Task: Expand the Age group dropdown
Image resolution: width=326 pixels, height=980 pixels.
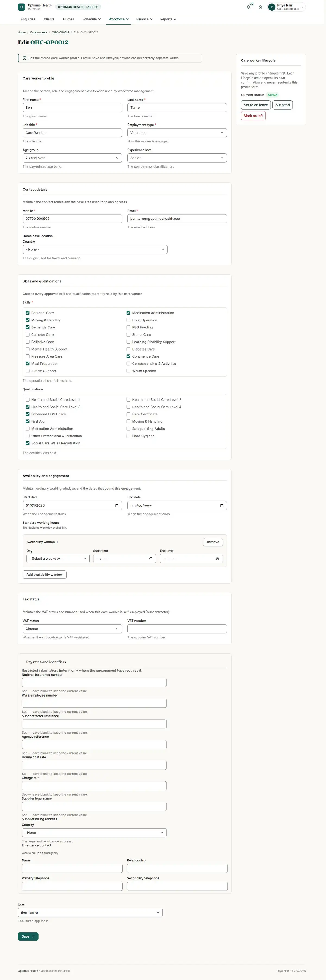Action: (x=72, y=158)
